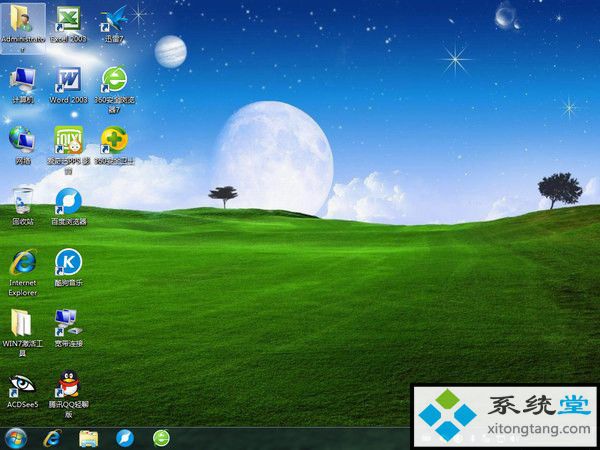The image size is (600, 450).
Task: Open the 网络 (Network) desktop icon
Action: pos(23,145)
